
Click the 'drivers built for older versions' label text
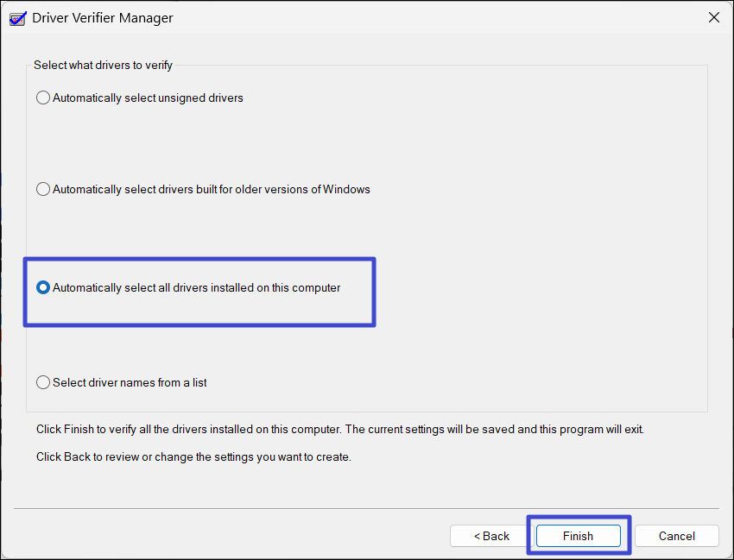pos(212,190)
